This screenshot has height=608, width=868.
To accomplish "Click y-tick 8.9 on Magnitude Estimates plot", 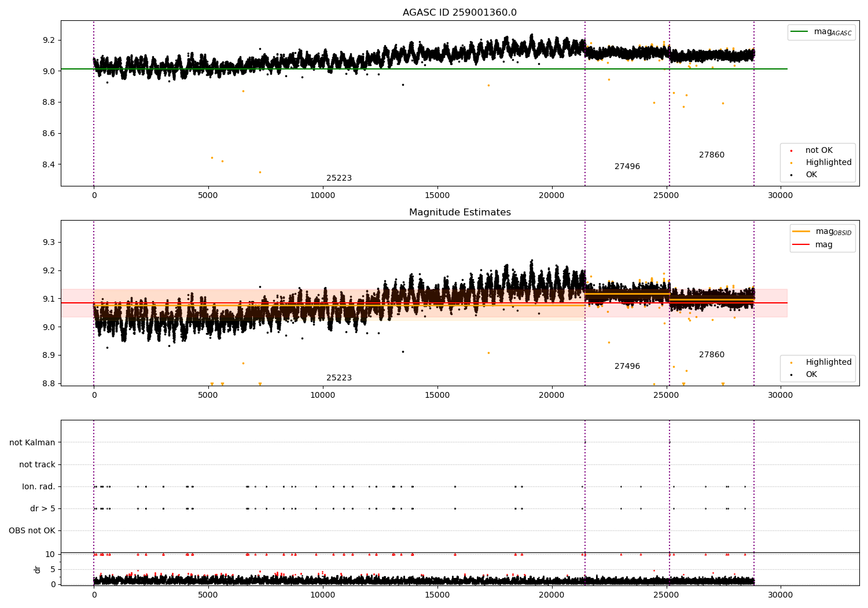I will (x=50, y=355).
